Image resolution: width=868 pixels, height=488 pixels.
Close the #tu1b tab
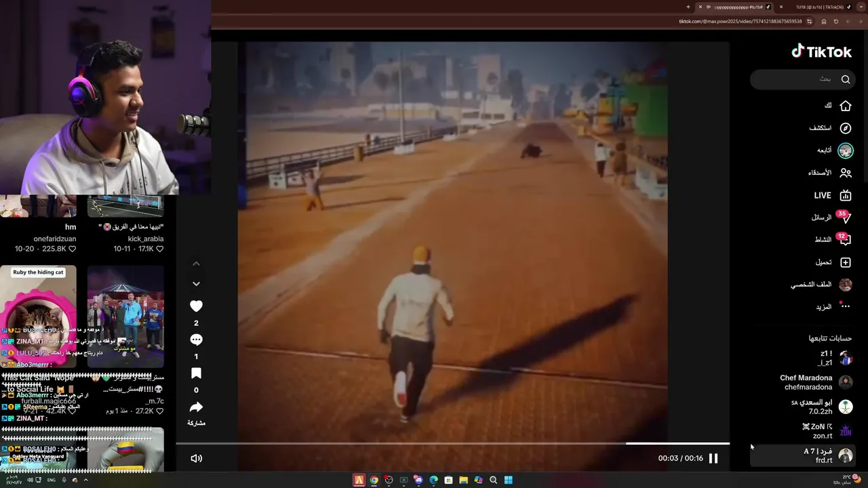(701, 7)
